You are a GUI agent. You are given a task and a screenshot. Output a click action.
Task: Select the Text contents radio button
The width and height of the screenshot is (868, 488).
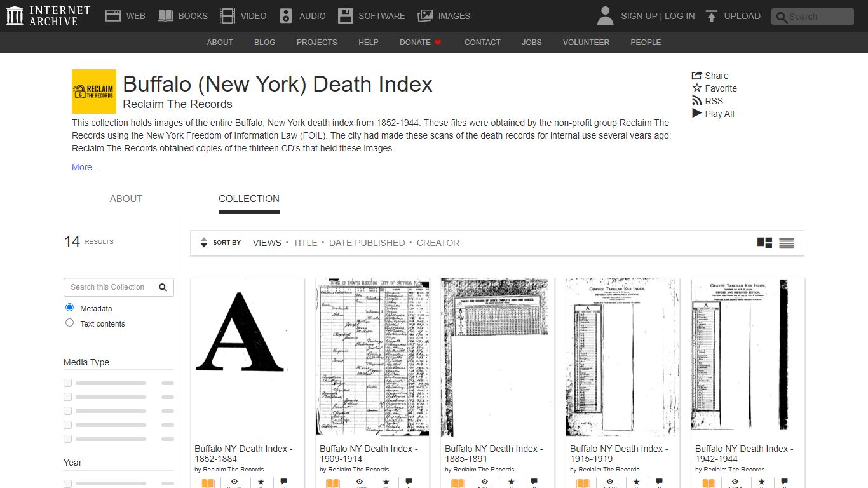coord(70,323)
